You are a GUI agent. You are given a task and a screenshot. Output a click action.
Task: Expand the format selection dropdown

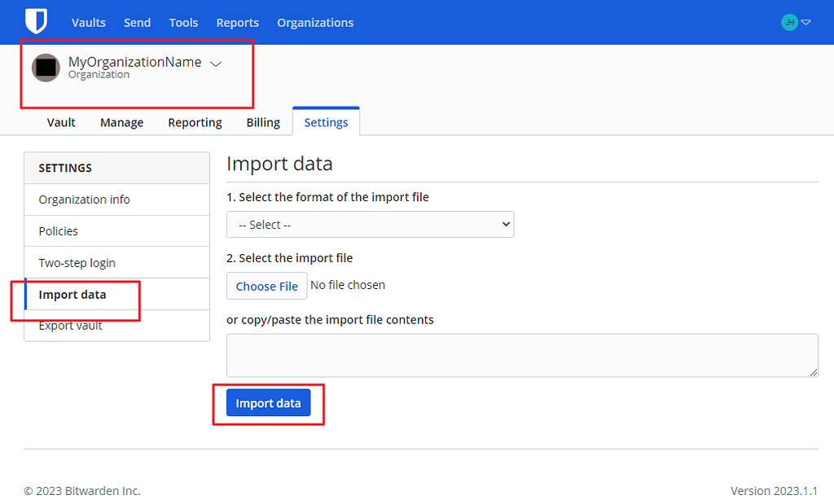tap(370, 224)
